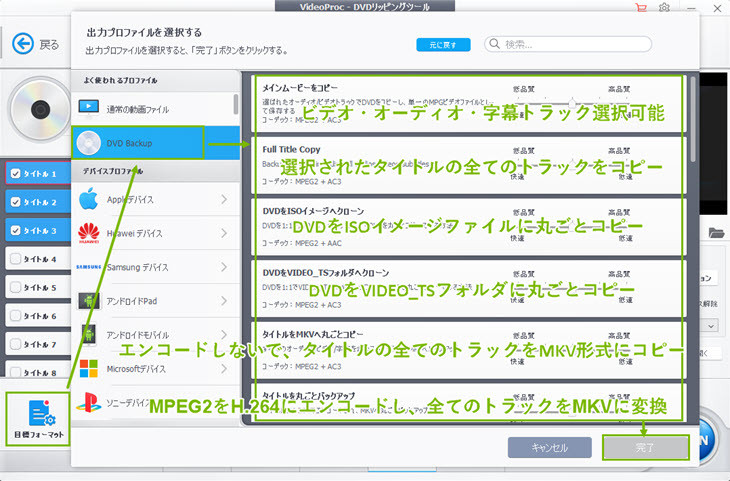The height and width of the screenshot is (481, 730).
Task: Choose the Full Title Copy profile
Action: pos(468,165)
